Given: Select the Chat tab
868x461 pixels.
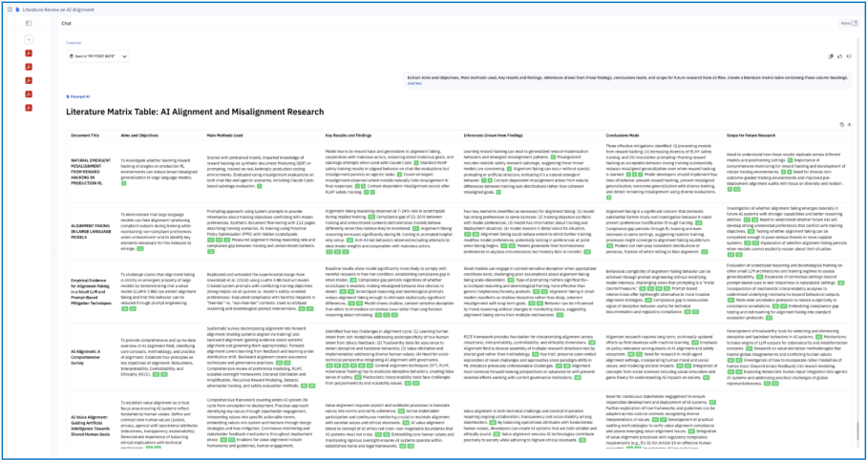Looking at the screenshot, I should pos(66,22).
